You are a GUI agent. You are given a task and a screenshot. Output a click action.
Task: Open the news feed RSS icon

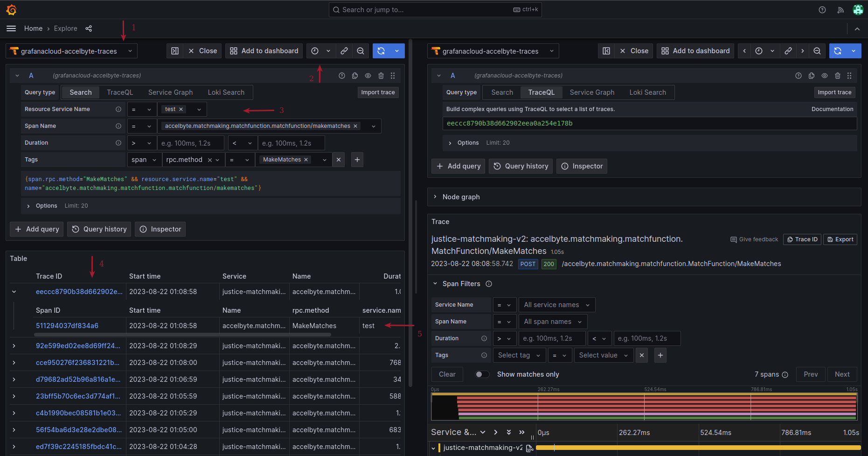coord(840,10)
